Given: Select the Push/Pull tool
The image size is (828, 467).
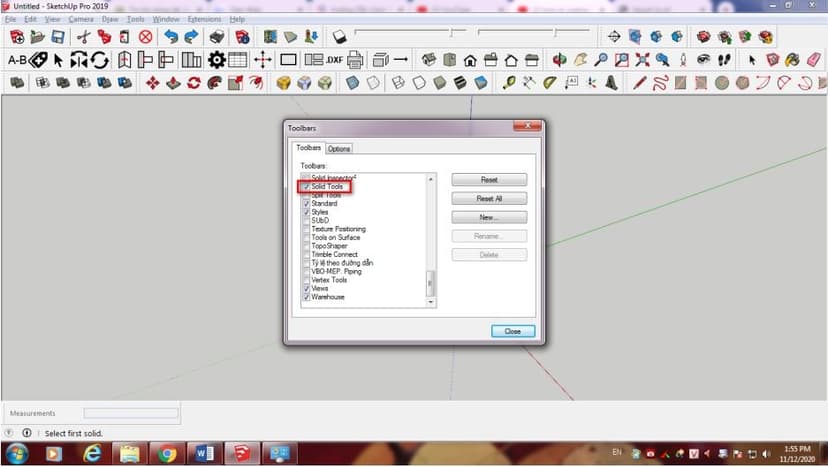Looking at the screenshot, I should pyautogui.click(x=173, y=83).
